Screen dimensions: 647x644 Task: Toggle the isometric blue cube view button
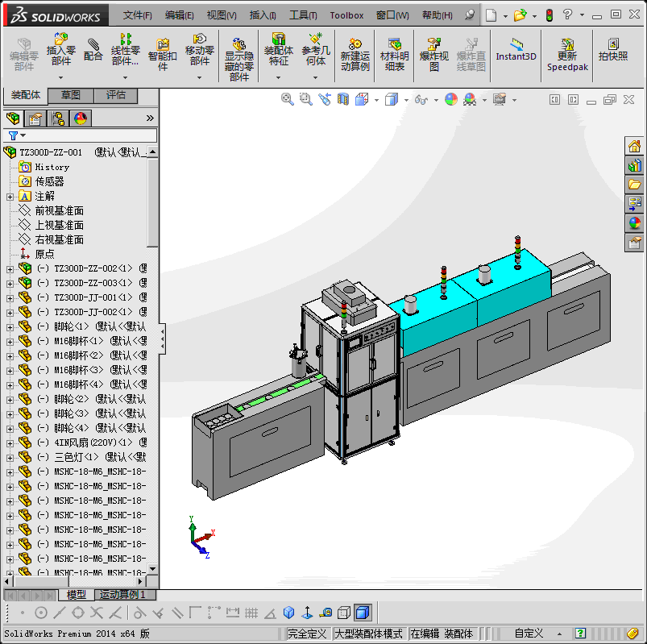[x=288, y=613]
